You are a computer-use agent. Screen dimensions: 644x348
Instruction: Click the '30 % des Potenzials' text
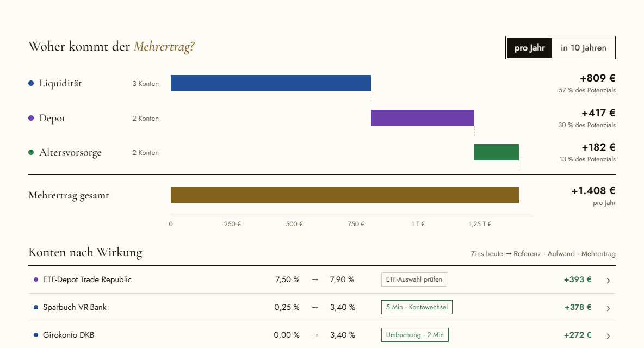(587, 125)
